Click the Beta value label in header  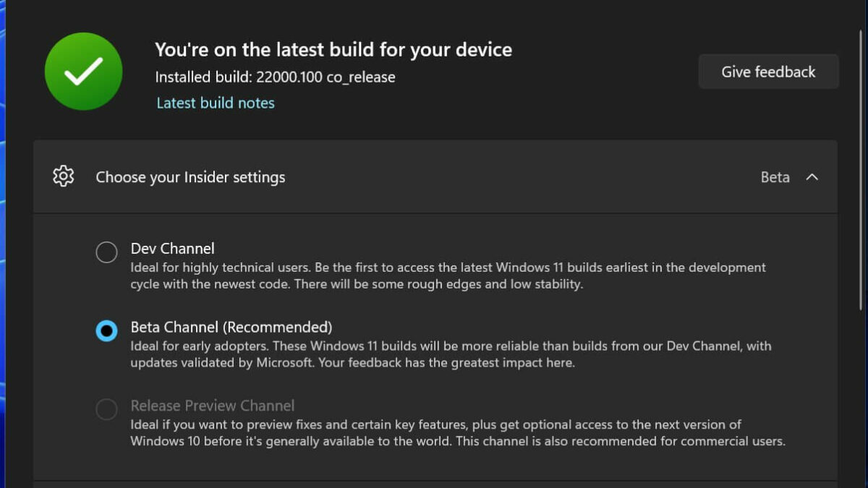point(775,177)
